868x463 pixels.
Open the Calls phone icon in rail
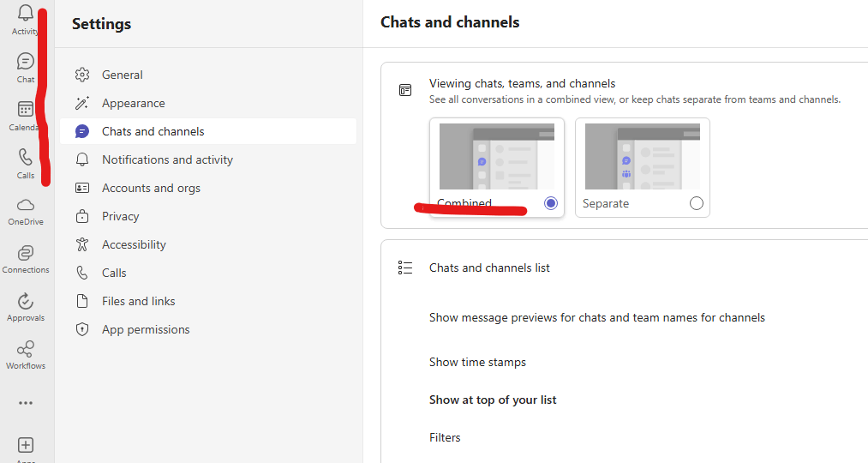[x=26, y=157]
